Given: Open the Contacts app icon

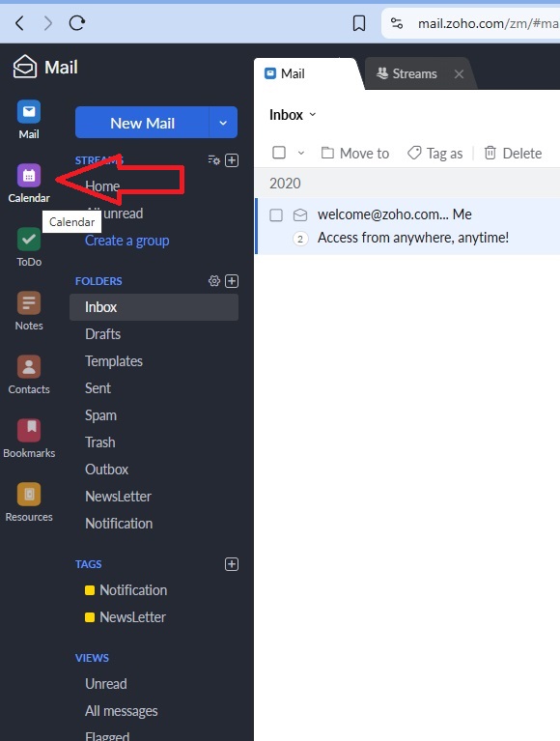Looking at the screenshot, I should click(29, 367).
